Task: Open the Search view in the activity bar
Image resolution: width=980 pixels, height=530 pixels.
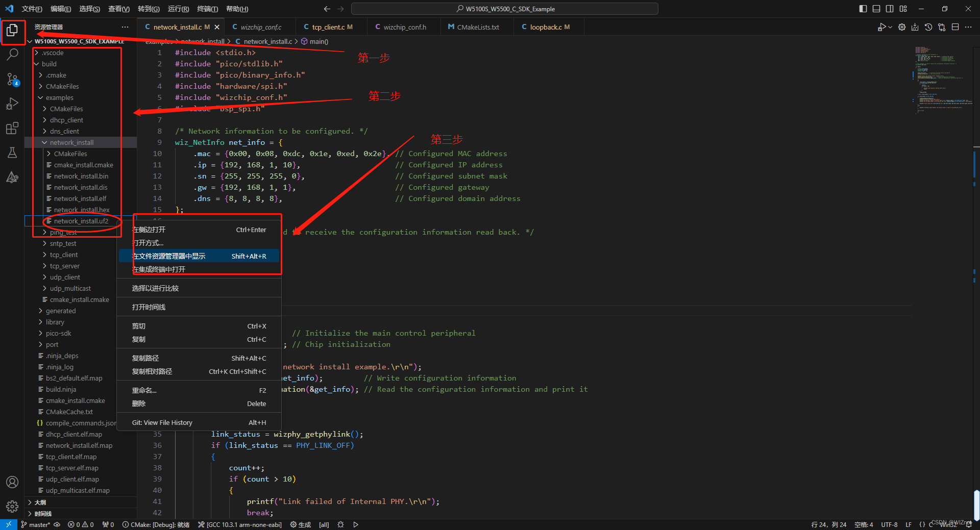Action: click(12, 54)
